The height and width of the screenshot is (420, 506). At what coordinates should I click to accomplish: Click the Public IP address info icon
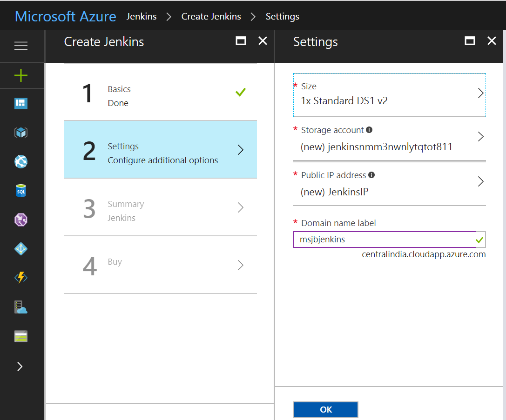pos(371,175)
